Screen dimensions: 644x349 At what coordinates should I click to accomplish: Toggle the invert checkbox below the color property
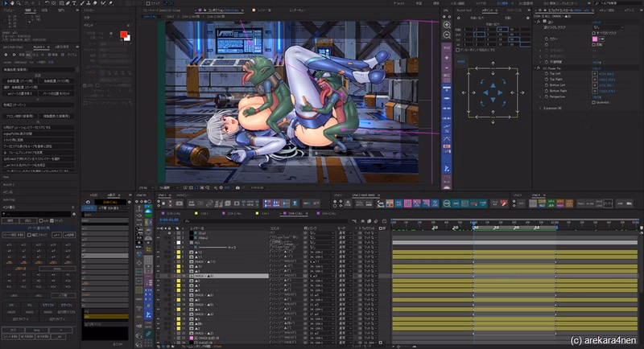click(595, 44)
